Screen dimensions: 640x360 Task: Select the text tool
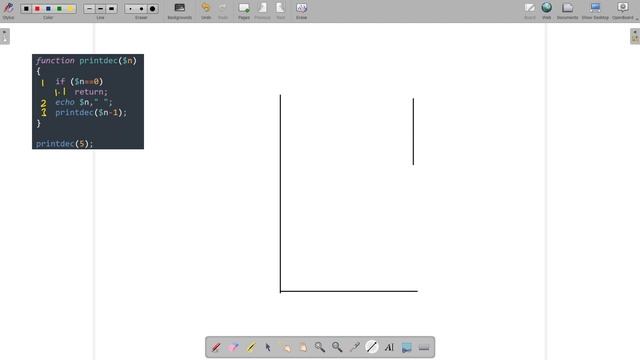389,347
